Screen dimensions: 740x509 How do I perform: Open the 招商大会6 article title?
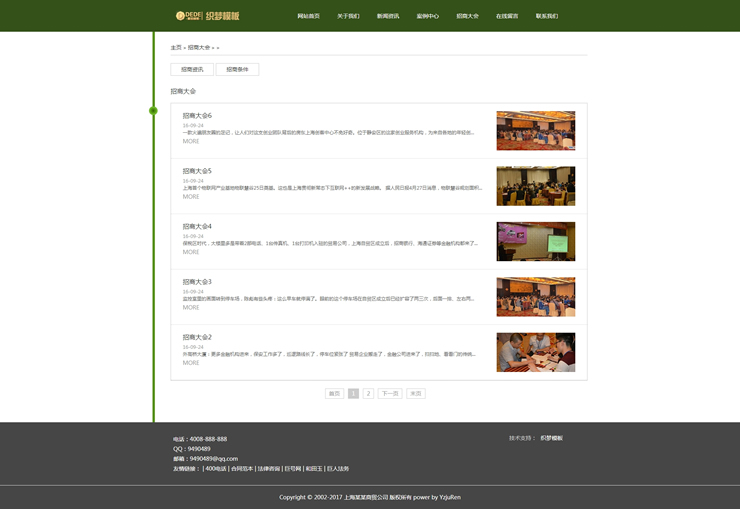click(x=197, y=116)
